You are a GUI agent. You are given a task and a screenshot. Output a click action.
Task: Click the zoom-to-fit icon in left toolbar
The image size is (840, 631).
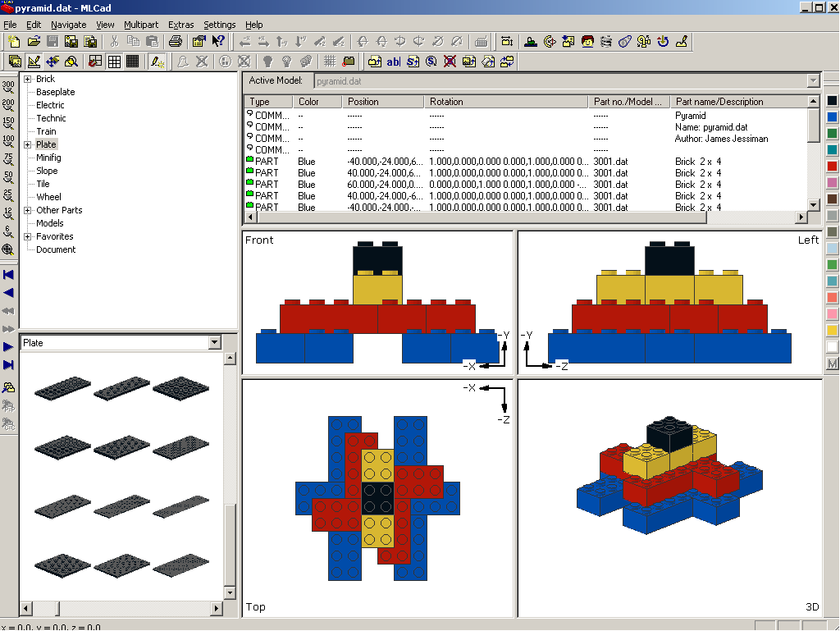[x=8, y=249]
